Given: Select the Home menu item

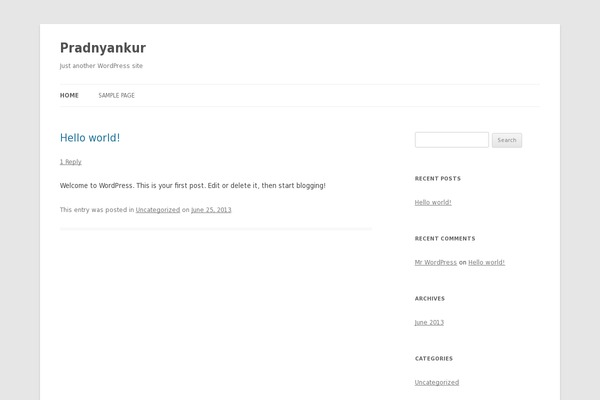Looking at the screenshot, I should [x=69, y=95].
